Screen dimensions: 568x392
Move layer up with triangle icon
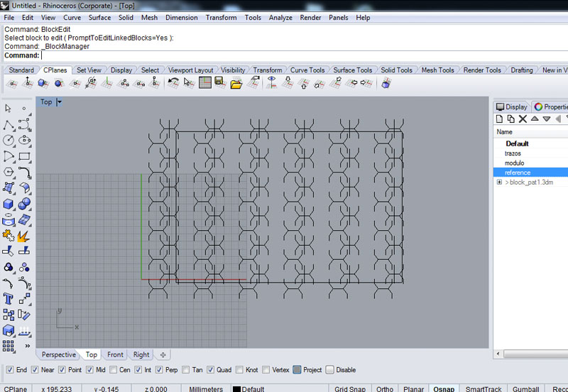[535, 119]
